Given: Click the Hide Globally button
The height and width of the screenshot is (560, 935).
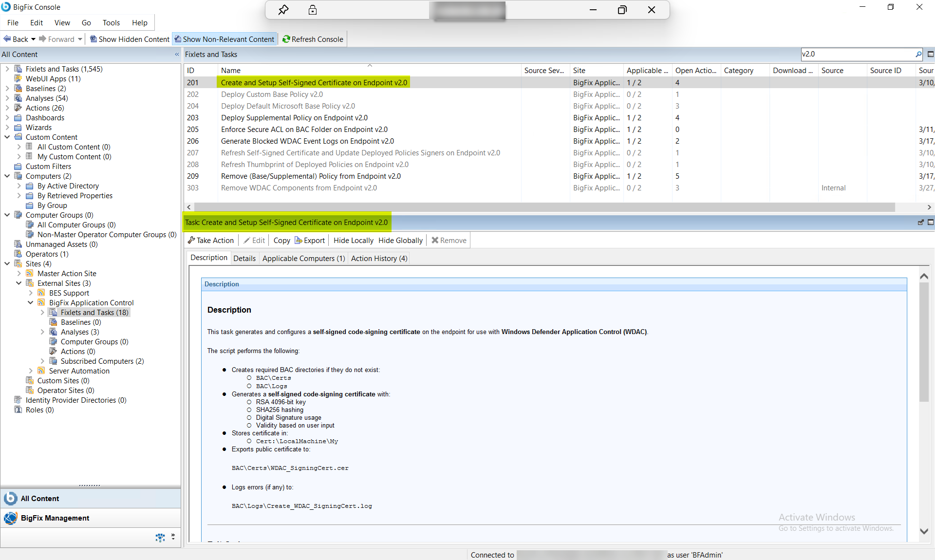Looking at the screenshot, I should click(400, 240).
